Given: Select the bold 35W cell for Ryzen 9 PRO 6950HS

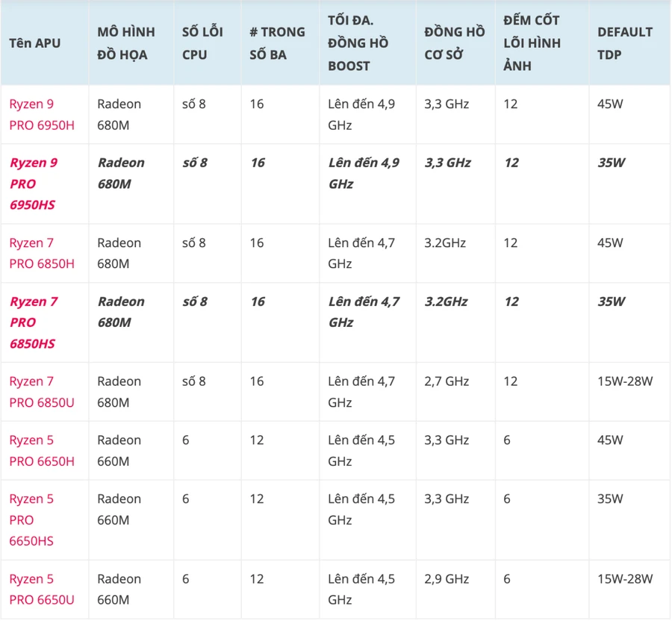Looking at the screenshot, I should [611, 163].
